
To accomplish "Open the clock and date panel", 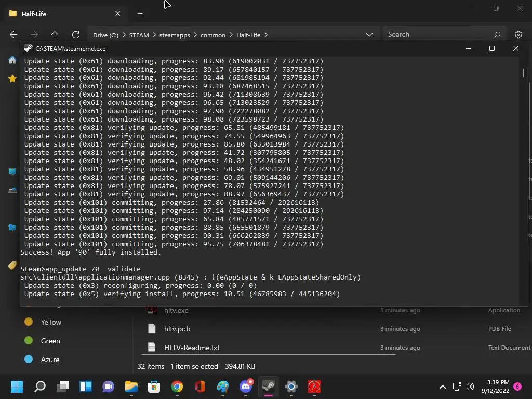I will 495,387.
